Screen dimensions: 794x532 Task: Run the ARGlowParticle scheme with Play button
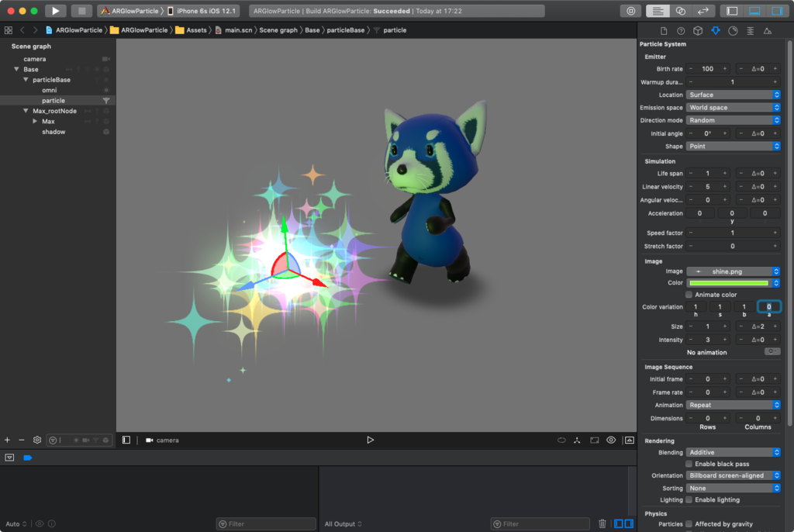pos(55,11)
